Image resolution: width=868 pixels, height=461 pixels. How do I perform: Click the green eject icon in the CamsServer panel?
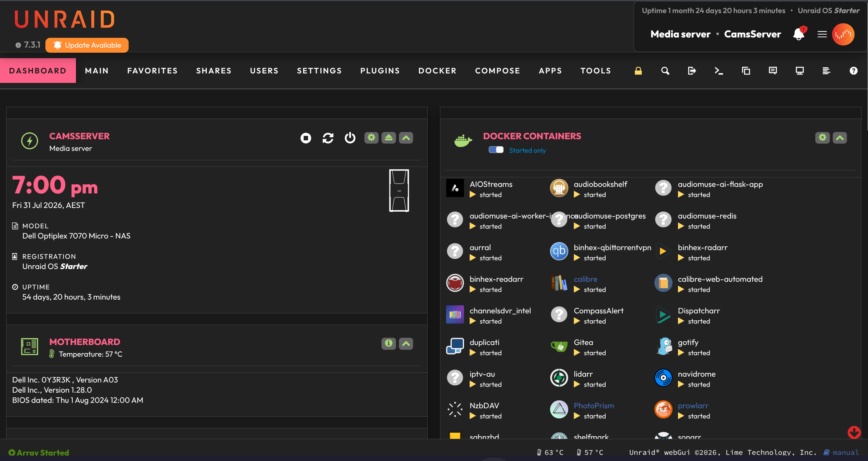[x=389, y=138]
